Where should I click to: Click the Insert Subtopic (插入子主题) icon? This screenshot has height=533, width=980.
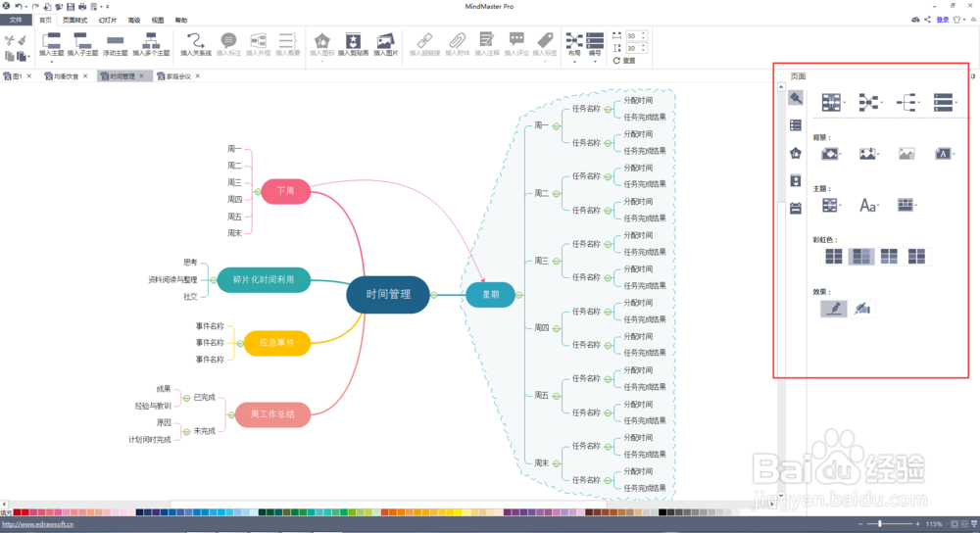coord(82,40)
